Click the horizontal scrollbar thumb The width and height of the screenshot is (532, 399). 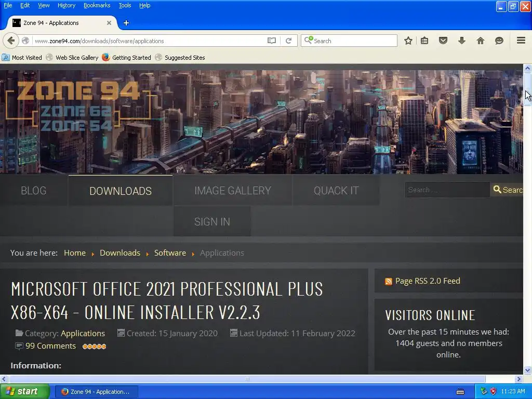tap(247, 379)
